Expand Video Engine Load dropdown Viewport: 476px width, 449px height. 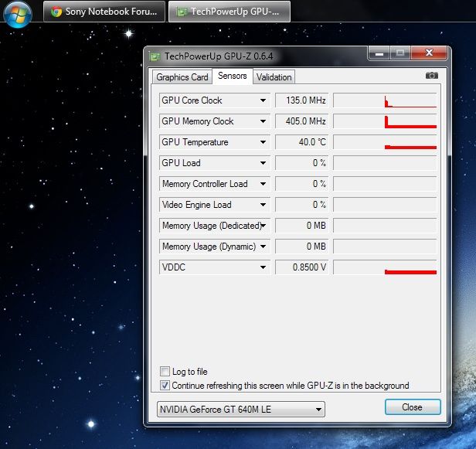click(x=263, y=205)
